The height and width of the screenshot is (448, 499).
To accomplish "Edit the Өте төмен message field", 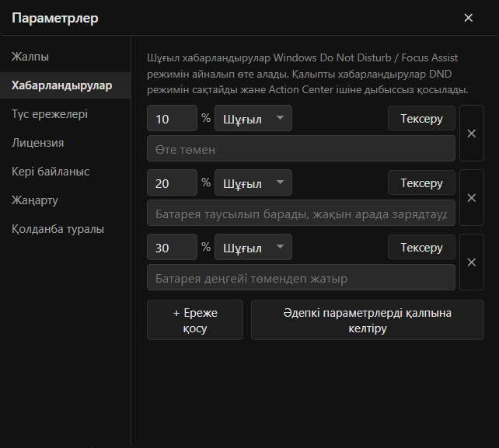I will [301, 148].
